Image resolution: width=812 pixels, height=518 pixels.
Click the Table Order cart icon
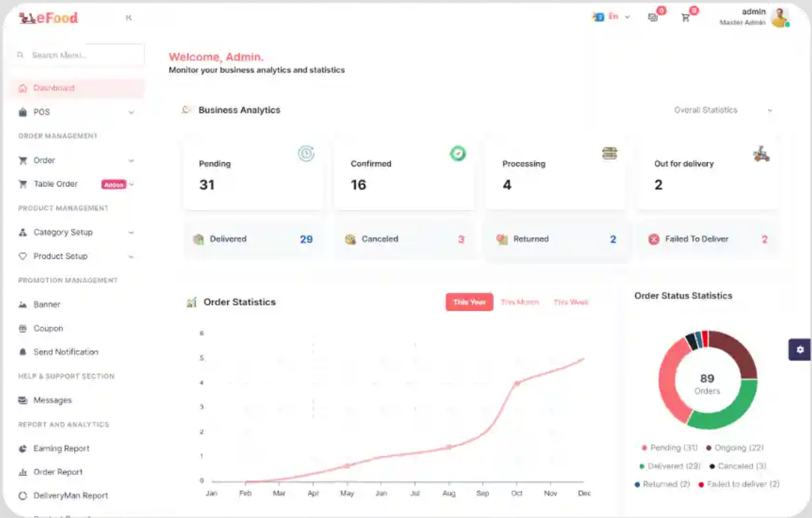23,184
